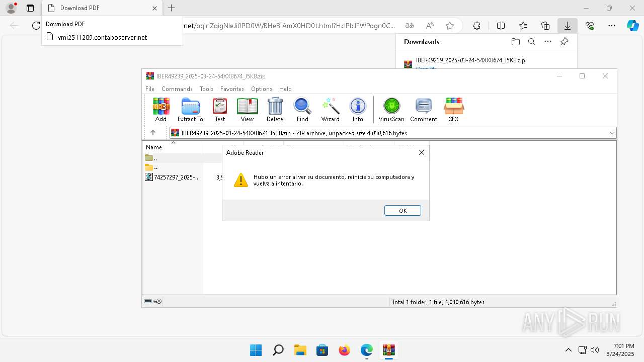Screen dimensions: 644x362
Task: Open the Windows Start menu
Action: pyautogui.click(x=256, y=350)
